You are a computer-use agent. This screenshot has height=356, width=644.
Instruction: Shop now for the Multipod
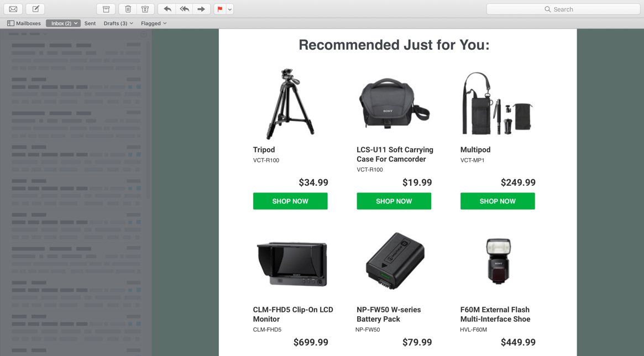498,201
